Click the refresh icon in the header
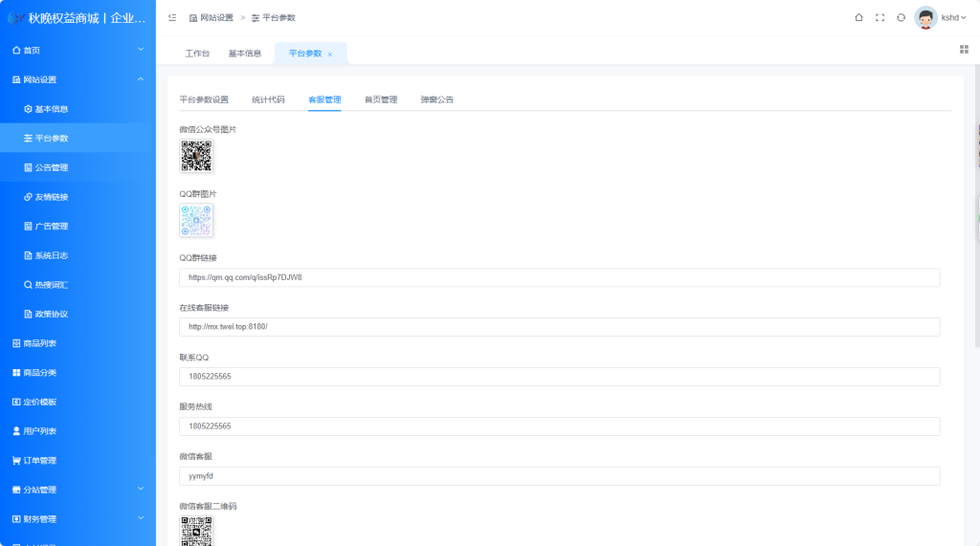This screenshot has height=546, width=980. pyautogui.click(x=901, y=17)
